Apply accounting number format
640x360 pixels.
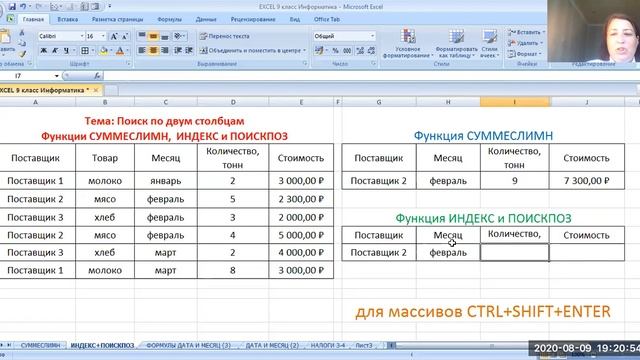[x=319, y=51]
